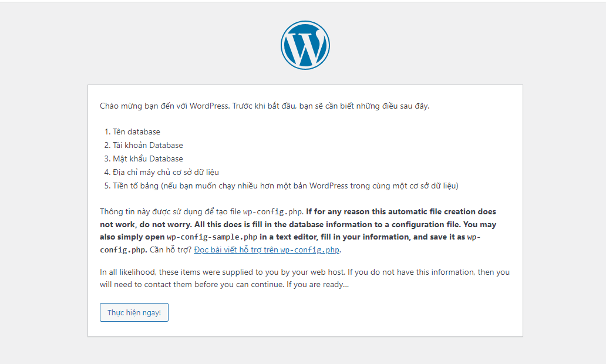This screenshot has width=606, height=364.
Task: Click the "In all likelihood" paragraph start
Action: coord(127,272)
